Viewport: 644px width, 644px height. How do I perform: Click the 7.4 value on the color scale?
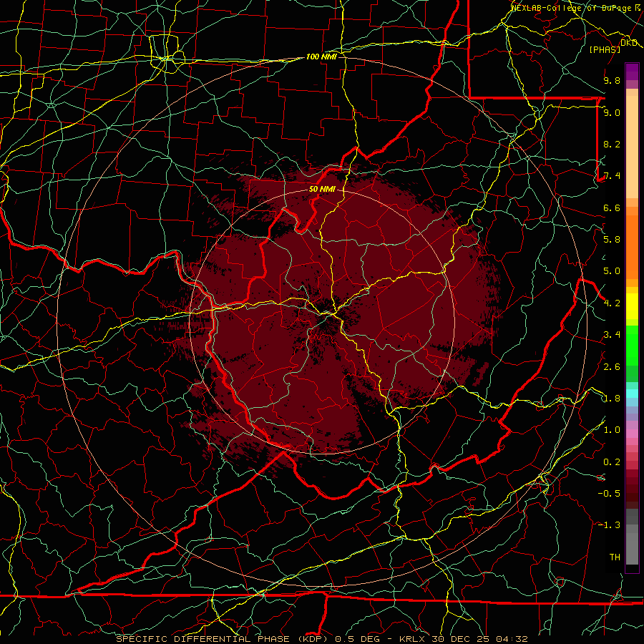click(x=612, y=176)
